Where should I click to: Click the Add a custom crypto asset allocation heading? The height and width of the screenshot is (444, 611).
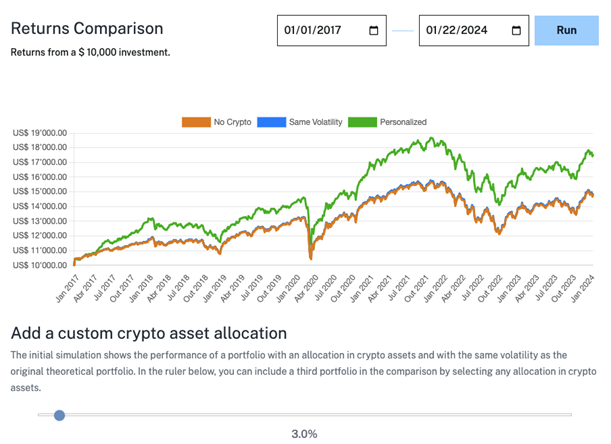[148, 333]
